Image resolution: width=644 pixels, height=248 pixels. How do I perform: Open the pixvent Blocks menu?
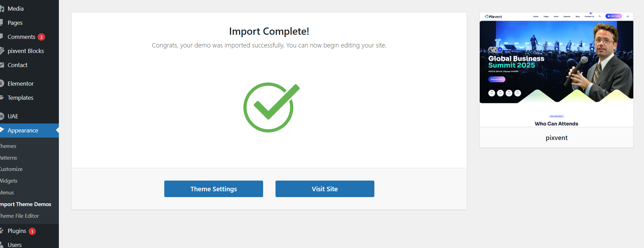tap(26, 51)
